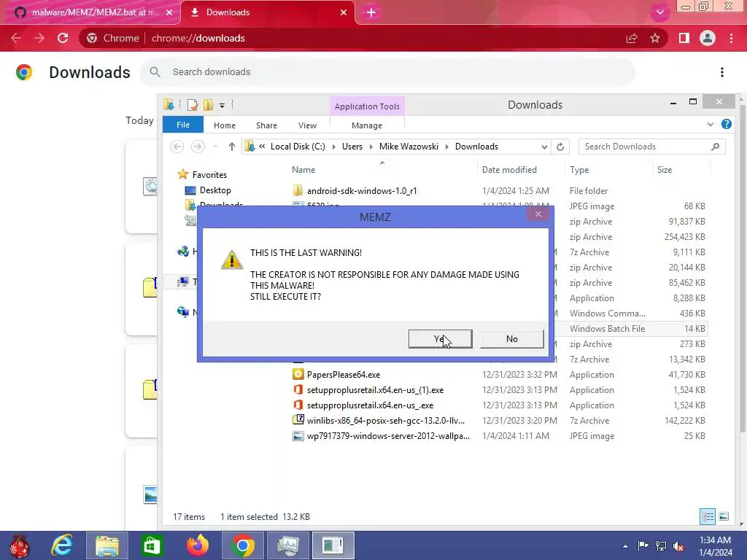Switch Explorer to Details view icon
This screenshot has height=560, width=747.
pyautogui.click(x=708, y=516)
